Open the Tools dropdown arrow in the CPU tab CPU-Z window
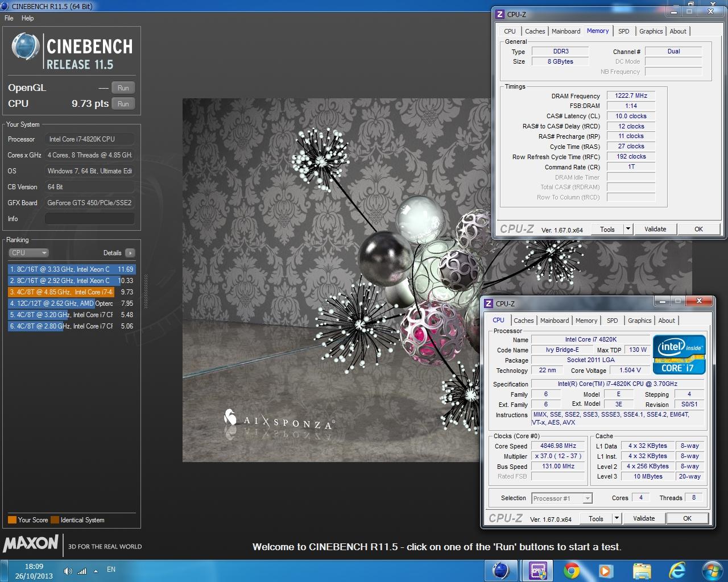The height and width of the screenshot is (582, 728). [617, 518]
